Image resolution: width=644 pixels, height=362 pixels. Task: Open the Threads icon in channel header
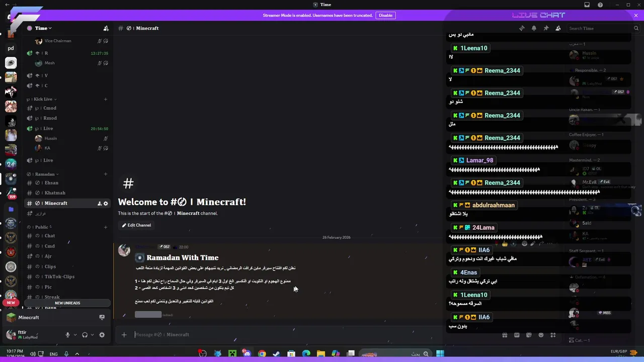522,28
